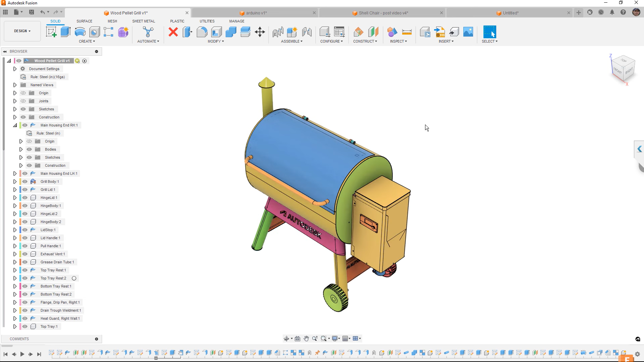
Task: Select the Shell tool icon
Action: pos(216,32)
